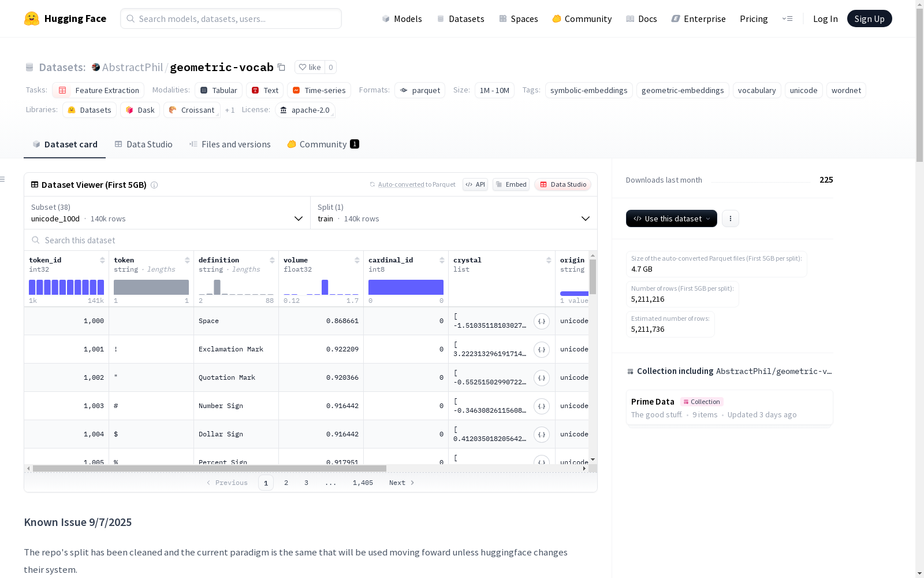
Task: Sort by definition column
Action: click(x=272, y=260)
